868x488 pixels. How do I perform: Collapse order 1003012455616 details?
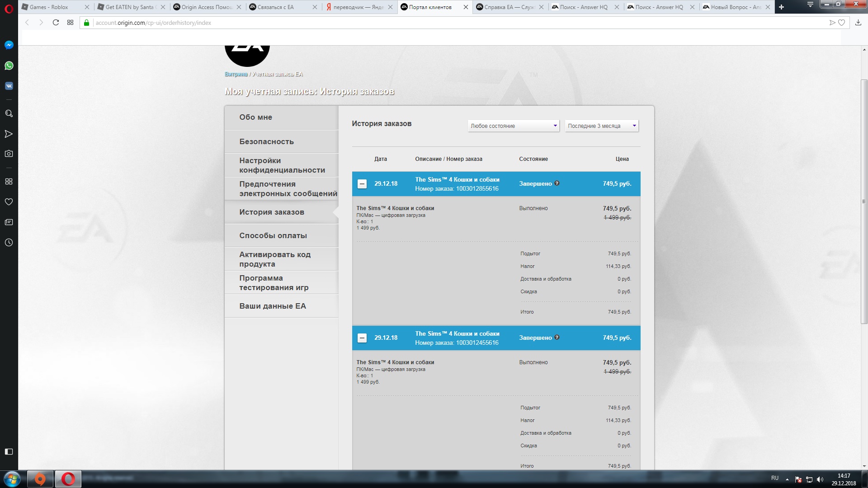[x=362, y=338]
